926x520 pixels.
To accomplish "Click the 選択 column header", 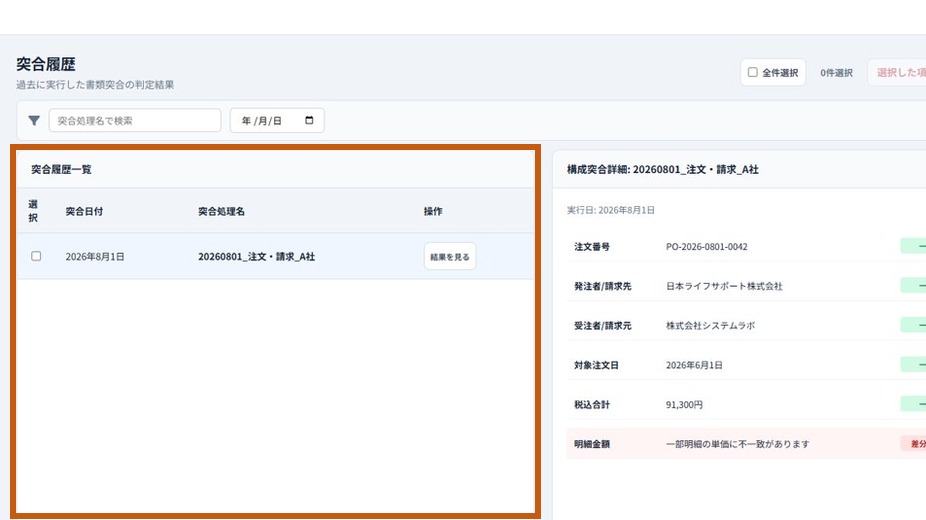I will pyautogui.click(x=33, y=211).
